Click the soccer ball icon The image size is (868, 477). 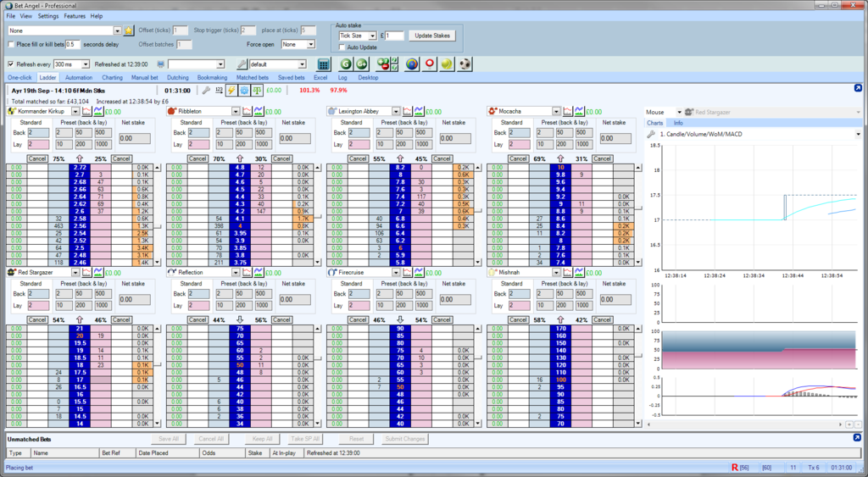tap(465, 64)
